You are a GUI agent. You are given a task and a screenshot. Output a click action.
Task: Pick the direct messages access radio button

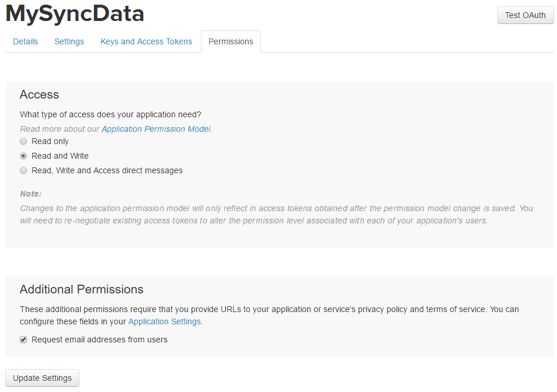[23, 170]
